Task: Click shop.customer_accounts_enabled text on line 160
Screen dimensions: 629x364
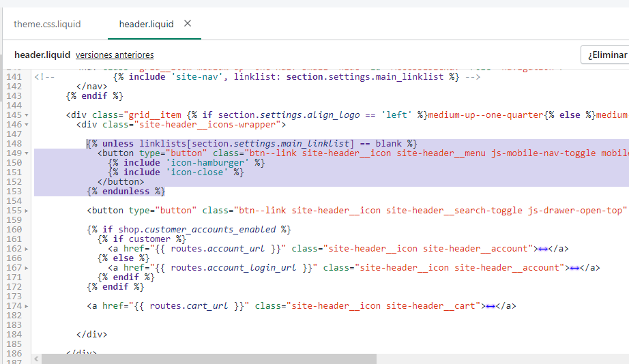Action: point(197,230)
